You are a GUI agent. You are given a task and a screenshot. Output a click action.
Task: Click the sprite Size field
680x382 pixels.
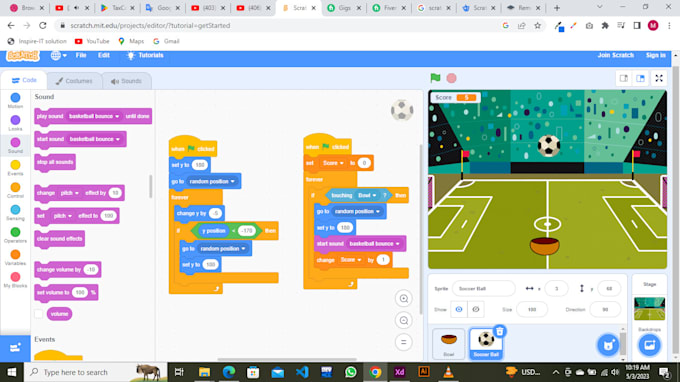(x=532, y=309)
